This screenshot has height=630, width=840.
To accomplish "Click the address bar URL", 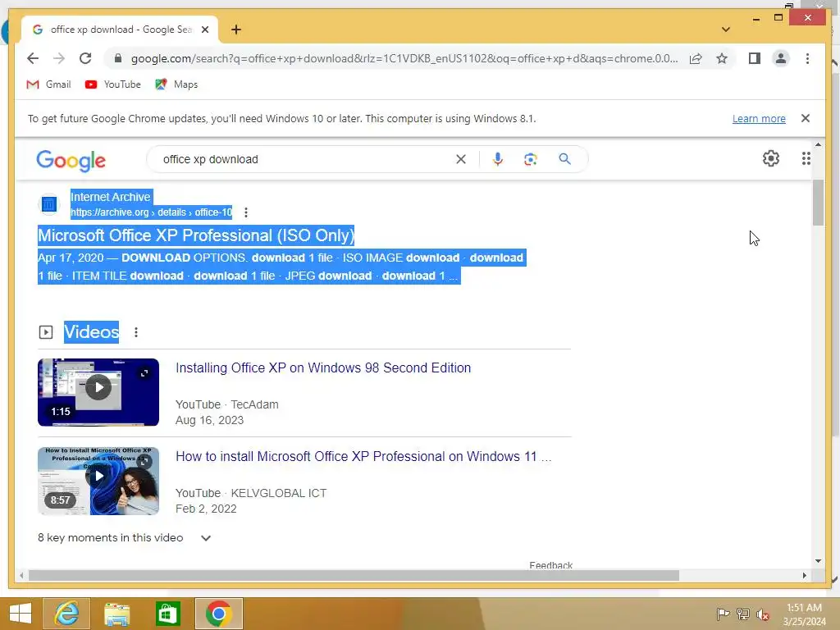I will click(x=404, y=58).
